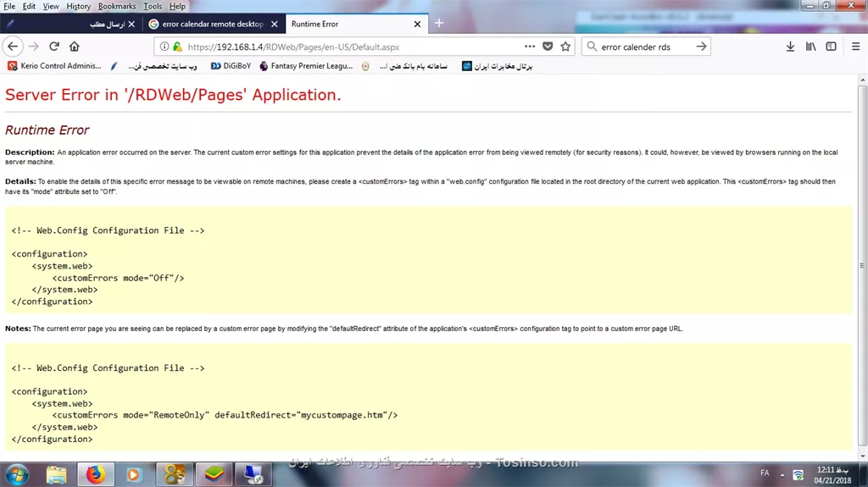Click the 'Server Error in /RDWeb/Pages' heading

[173, 95]
